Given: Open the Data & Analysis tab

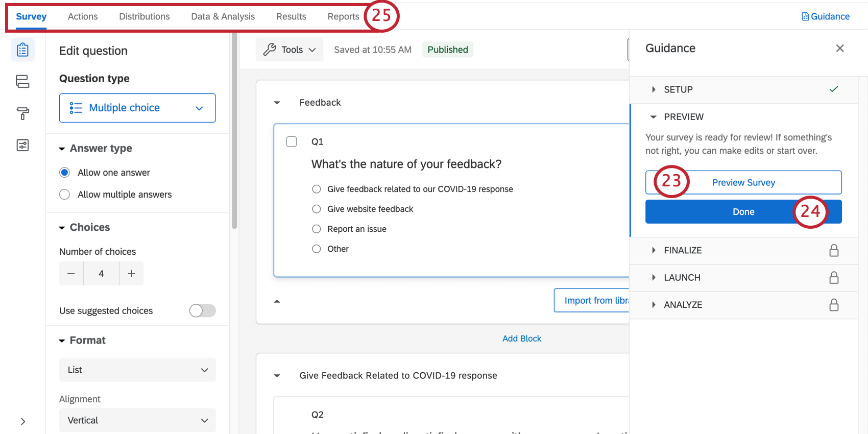Looking at the screenshot, I should click(x=223, y=16).
